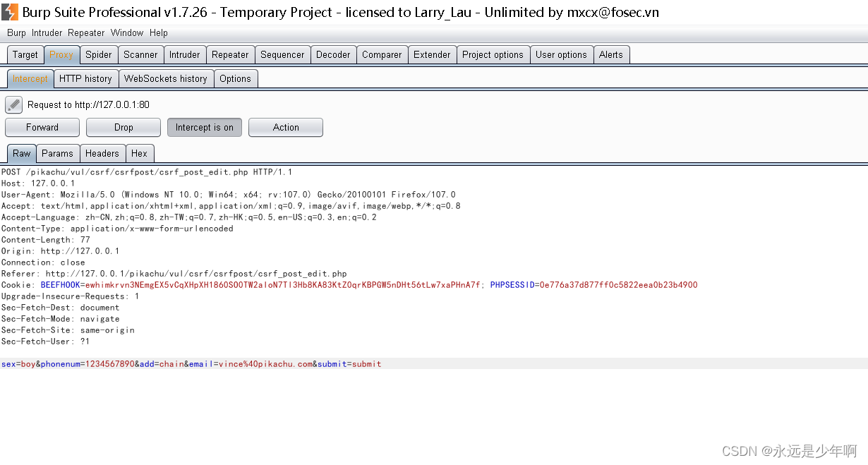Image resolution: width=868 pixels, height=465 pixels.
Task: Click the sex=boy body parameter
Action: click(x=18, y=364)
